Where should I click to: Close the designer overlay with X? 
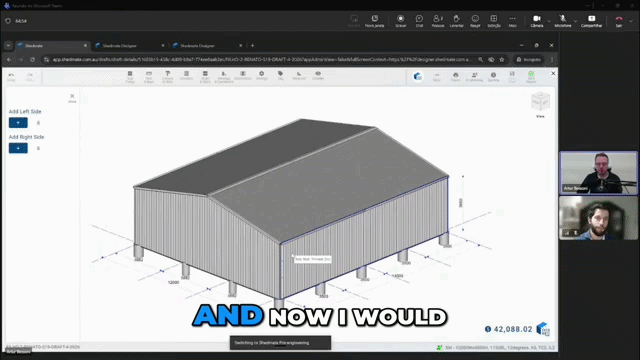pyautogui.click(x=553, y=73)
